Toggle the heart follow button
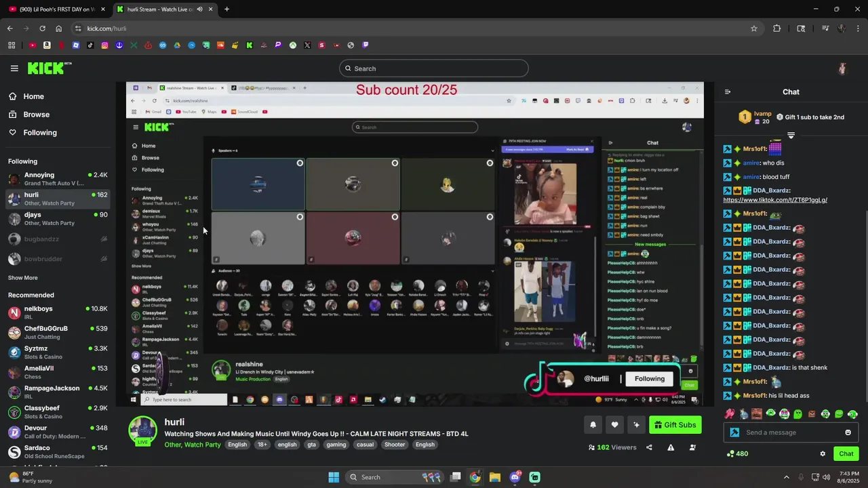868x488 pixels. (x=614, y=425)
